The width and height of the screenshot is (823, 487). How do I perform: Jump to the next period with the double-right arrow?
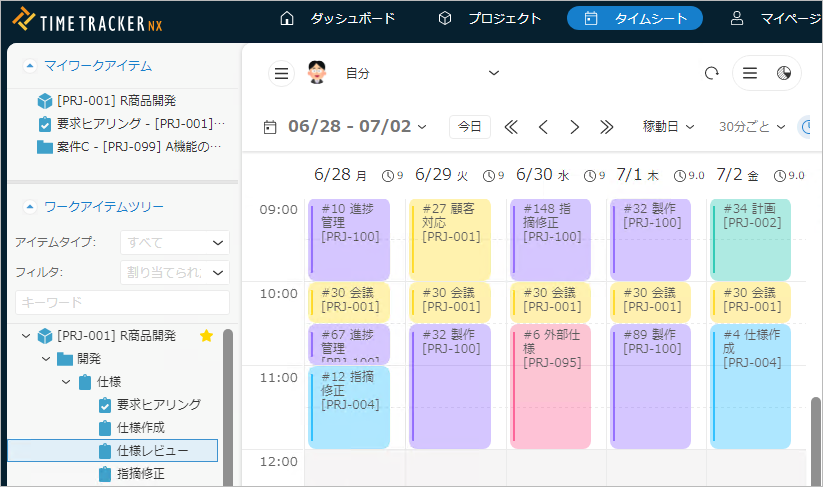point(607,127)
